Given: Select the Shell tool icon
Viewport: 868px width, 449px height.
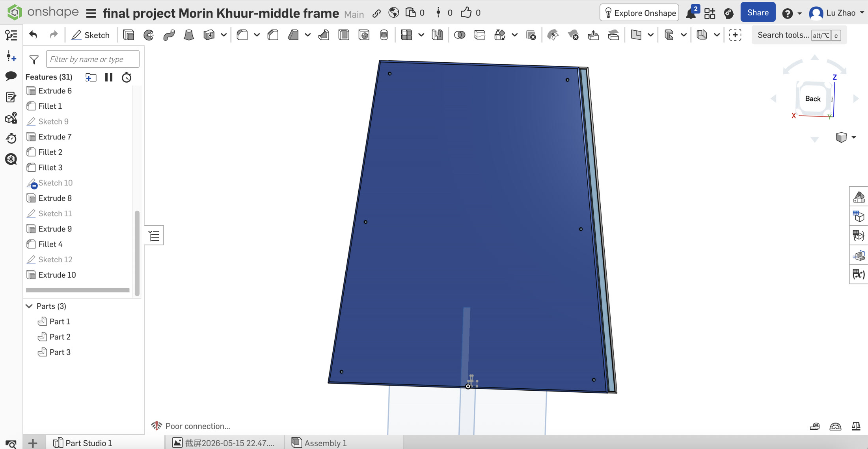Looking at the screenshot, I should pyautogui.click(x=344, y=35).
